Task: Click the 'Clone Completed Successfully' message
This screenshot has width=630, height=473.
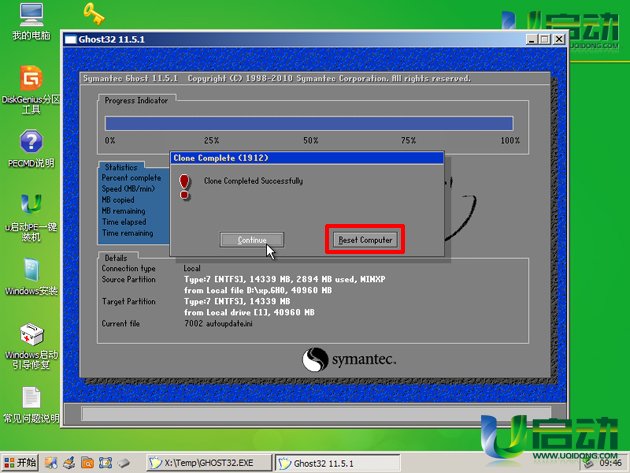Action: pos(254,181)
